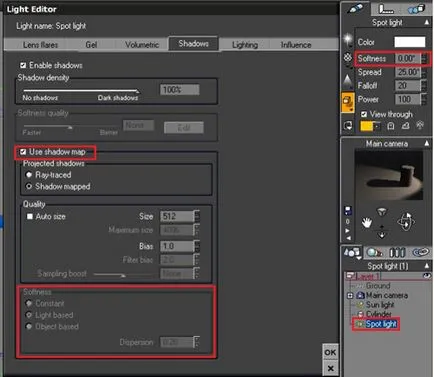The image size is (434, 377).
Task: Open the yellow swatch dropdown arrow
Action: [x=377, y=126]
